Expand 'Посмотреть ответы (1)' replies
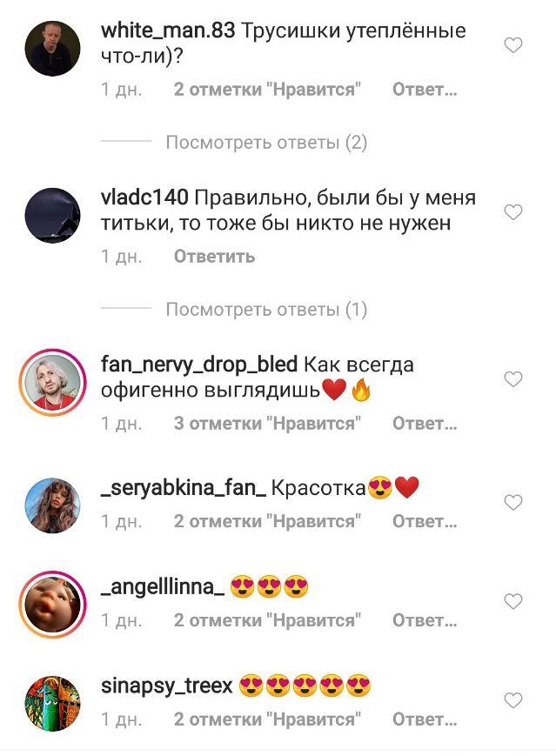The height and width of the screenshot is (756, 556). (x=266, y=310)
